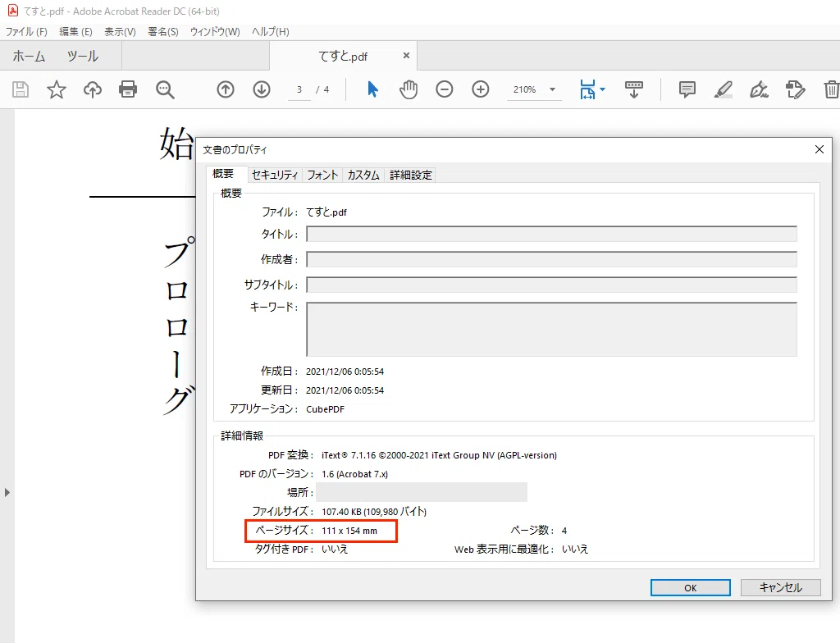Switch to the ホーム view
Viewport: 840px width, 643px height.
pyautogui.click(x=29, y=56)
